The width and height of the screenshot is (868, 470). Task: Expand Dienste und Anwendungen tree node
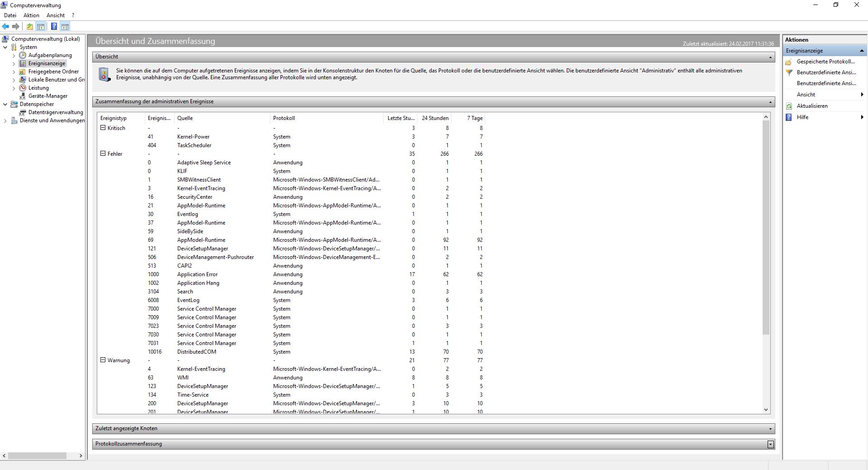click(5, 120)
